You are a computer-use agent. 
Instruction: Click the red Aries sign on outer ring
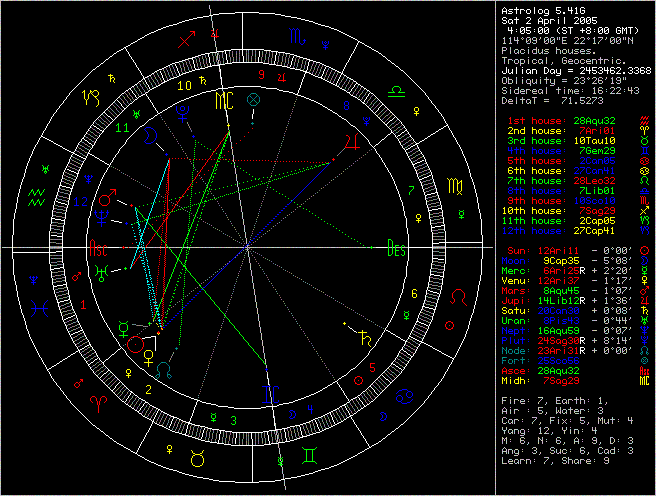click(x=99, y=398)
